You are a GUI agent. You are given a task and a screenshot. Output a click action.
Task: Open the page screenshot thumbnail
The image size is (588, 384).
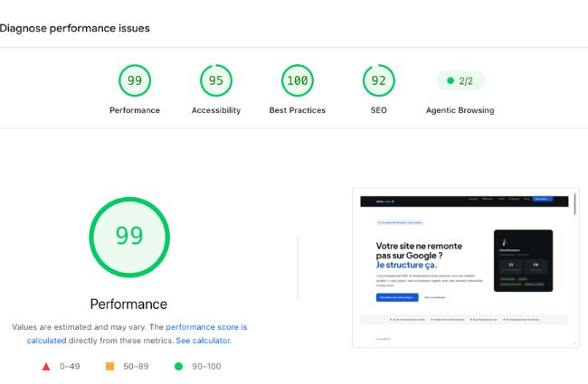tap(466, 267)
